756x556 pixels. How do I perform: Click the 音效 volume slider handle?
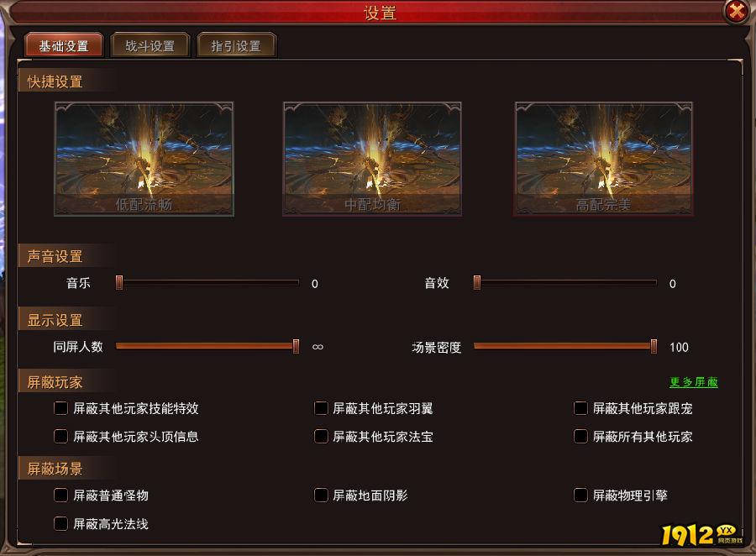[477, 282]
